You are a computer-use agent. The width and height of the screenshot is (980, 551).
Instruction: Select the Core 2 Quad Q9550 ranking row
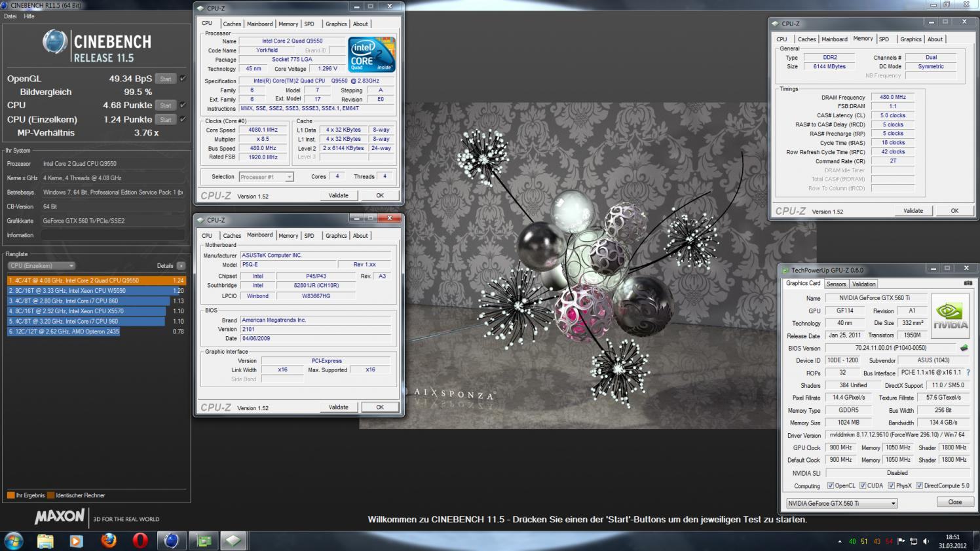(96, 280)
